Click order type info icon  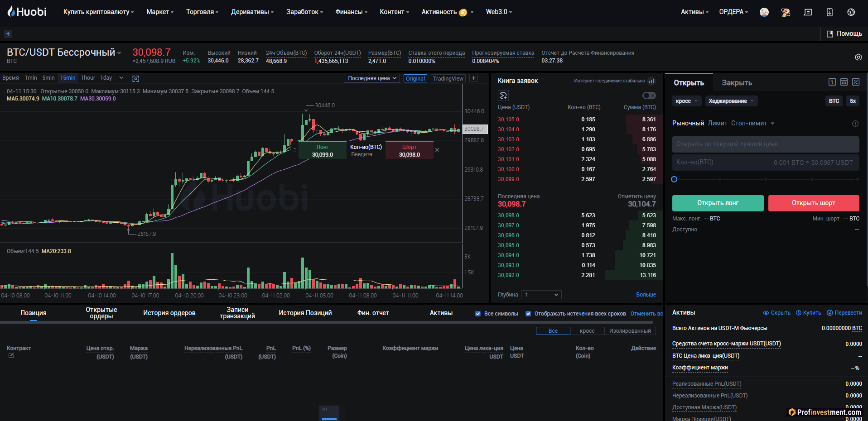(855, 124)
